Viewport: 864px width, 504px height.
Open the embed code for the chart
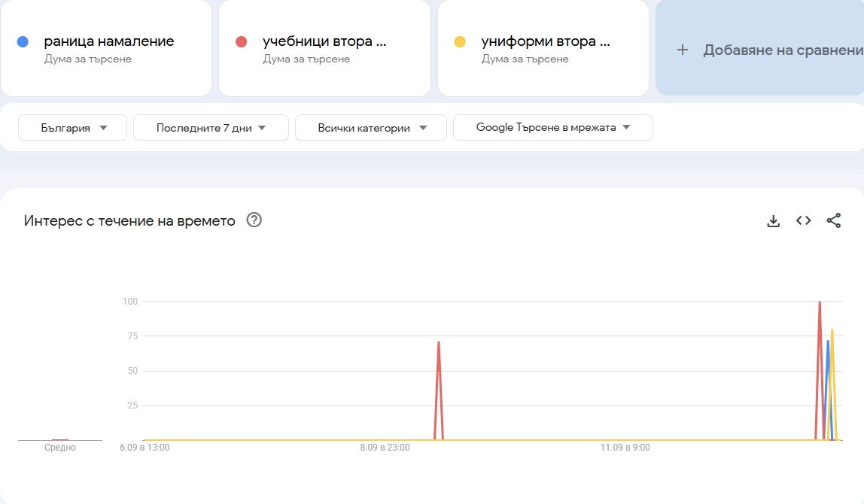point(803,220)
